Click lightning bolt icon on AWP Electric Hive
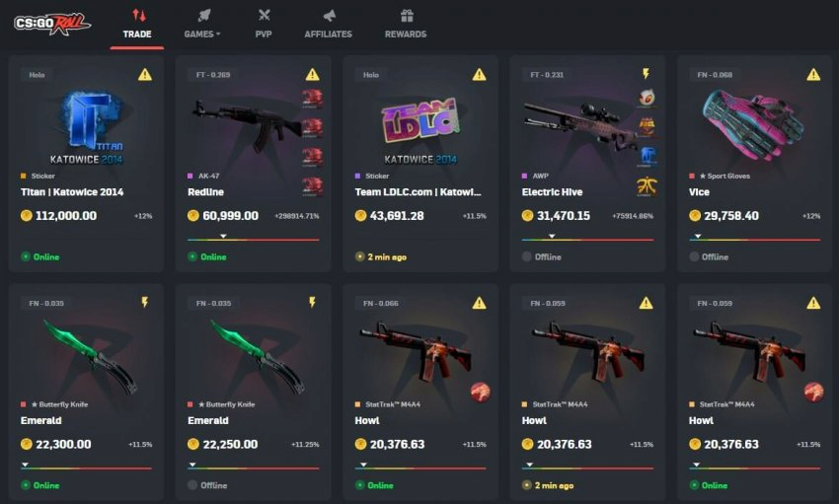 [x=646, y=74]
